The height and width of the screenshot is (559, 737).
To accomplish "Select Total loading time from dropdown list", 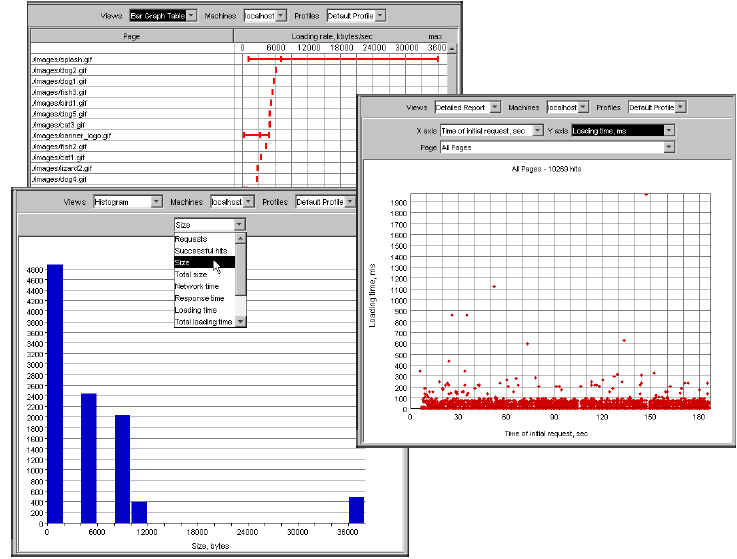I will pos(204,322).
